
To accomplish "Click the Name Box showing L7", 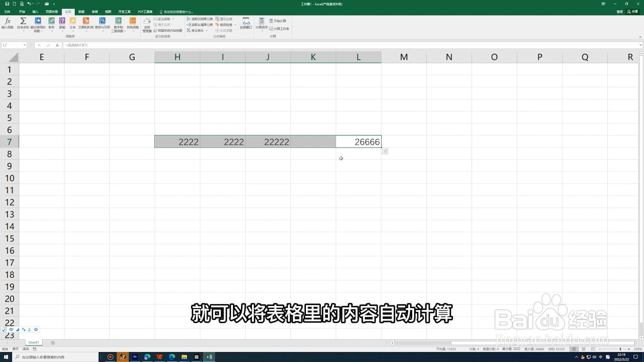I will (12, 45).
